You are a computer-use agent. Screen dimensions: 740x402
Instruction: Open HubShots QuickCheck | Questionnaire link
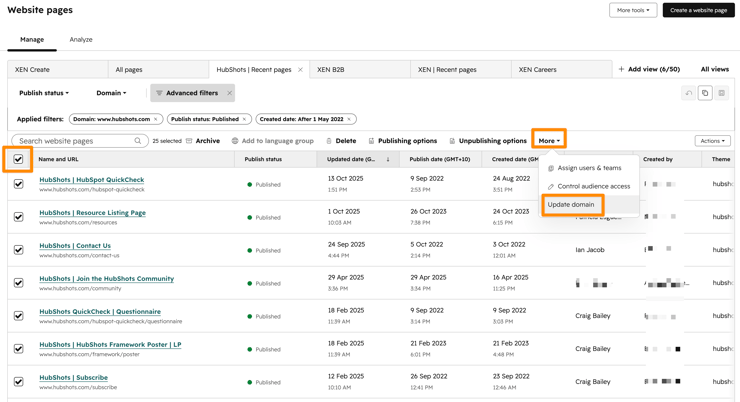click(x=100, y=312)
